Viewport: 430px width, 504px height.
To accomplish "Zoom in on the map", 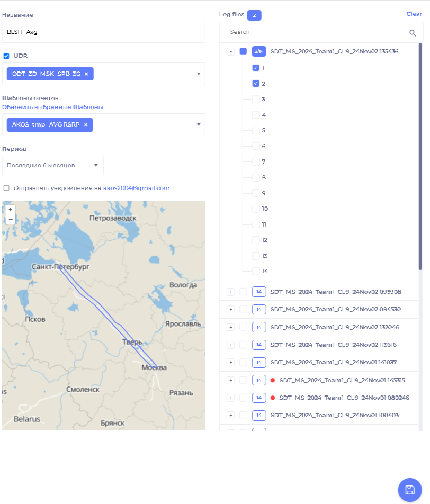I will 10,209.
